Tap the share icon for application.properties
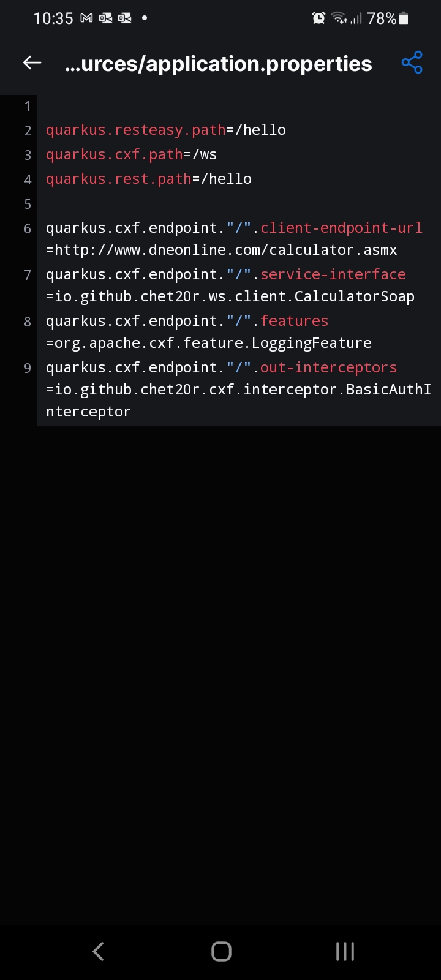Image resolution: width=441 pixels, height=980 pixels. 412,62
